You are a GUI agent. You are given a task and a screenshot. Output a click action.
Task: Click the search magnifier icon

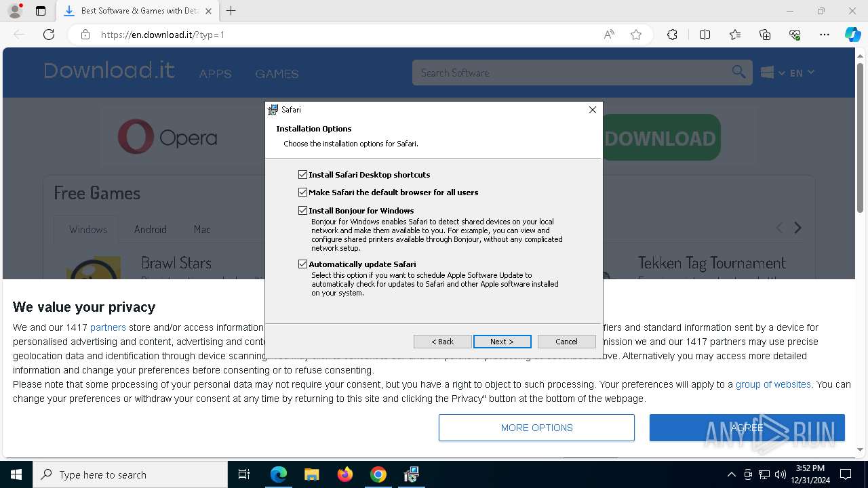738,72
